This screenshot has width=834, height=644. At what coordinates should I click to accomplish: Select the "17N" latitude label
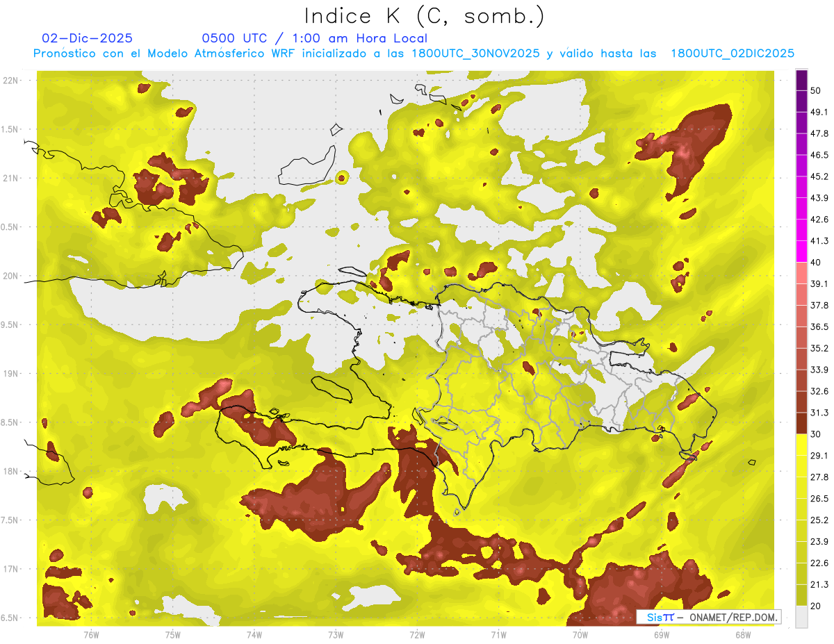coord(11,569)
